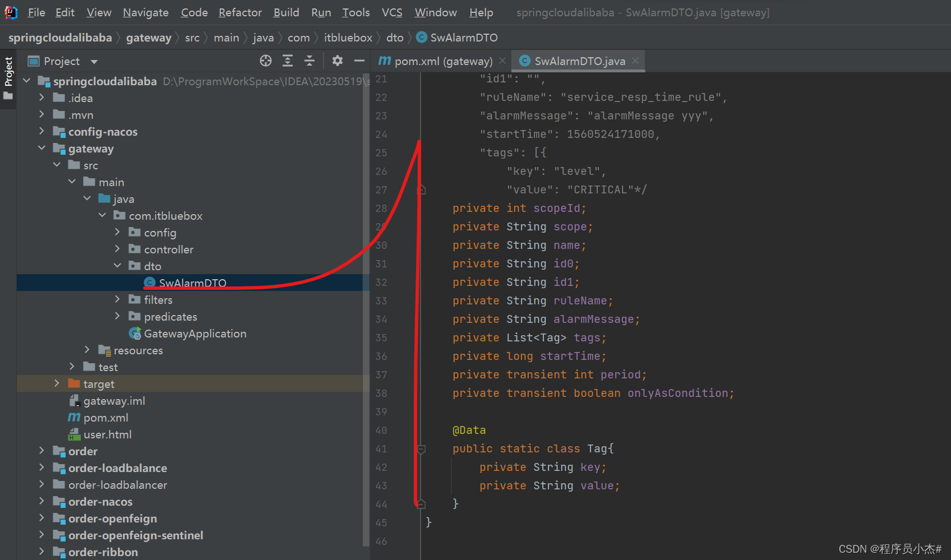951x560 pixels.
Task: Click the folder icon below Project sidebar label
Action: pos(8,96)
